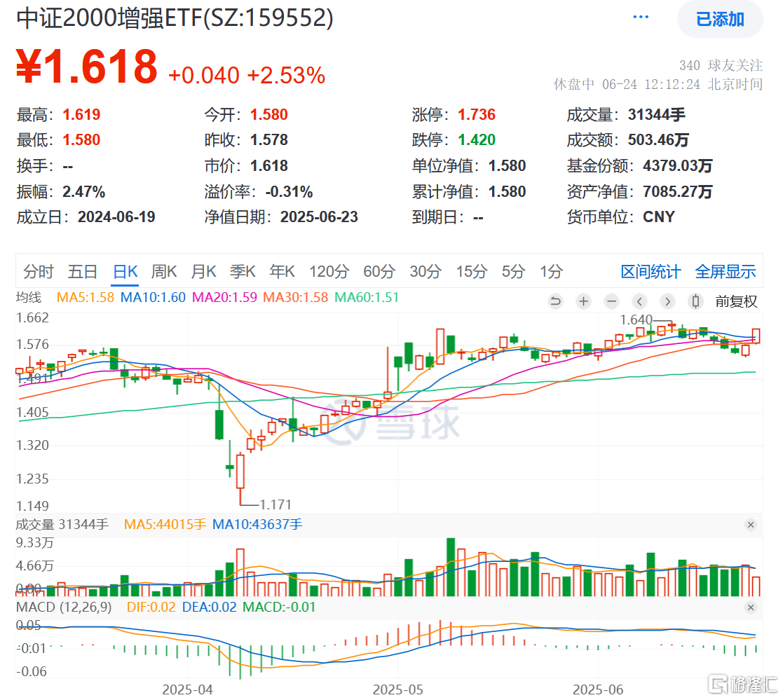Click the 今开 1.580 value
The image size is (783, 700).
click(269, 115)
